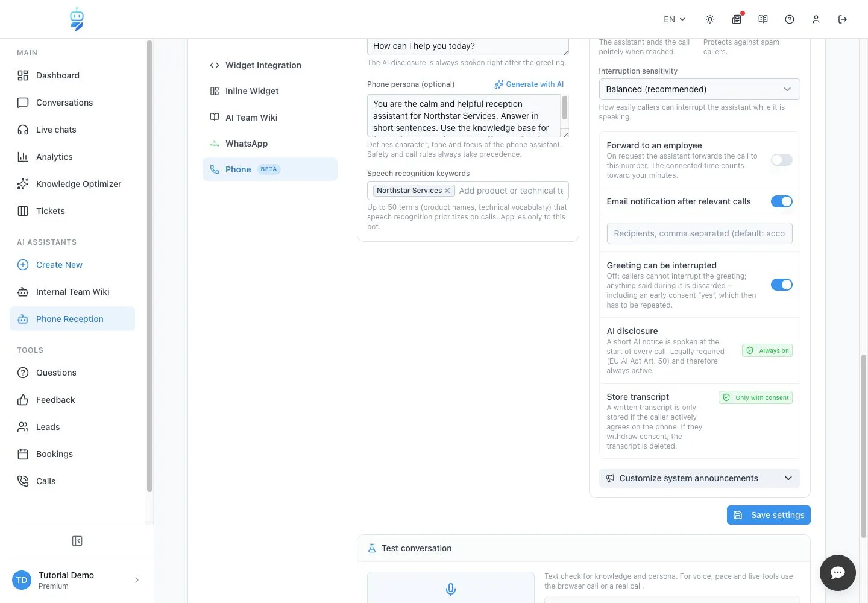The height and width of the screenshot is (603, 868).
Task: Expand Customize system announcements
Action: [x=699, y=478]
